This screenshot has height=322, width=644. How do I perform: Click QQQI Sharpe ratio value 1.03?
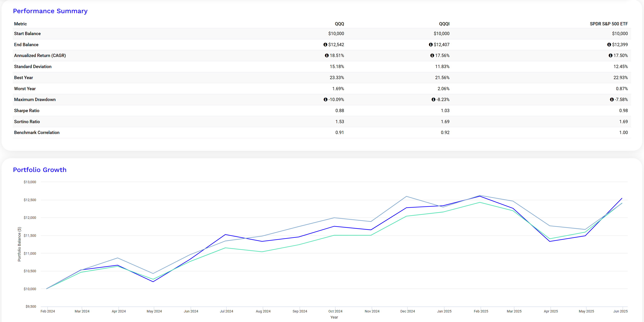click(445, 110)
